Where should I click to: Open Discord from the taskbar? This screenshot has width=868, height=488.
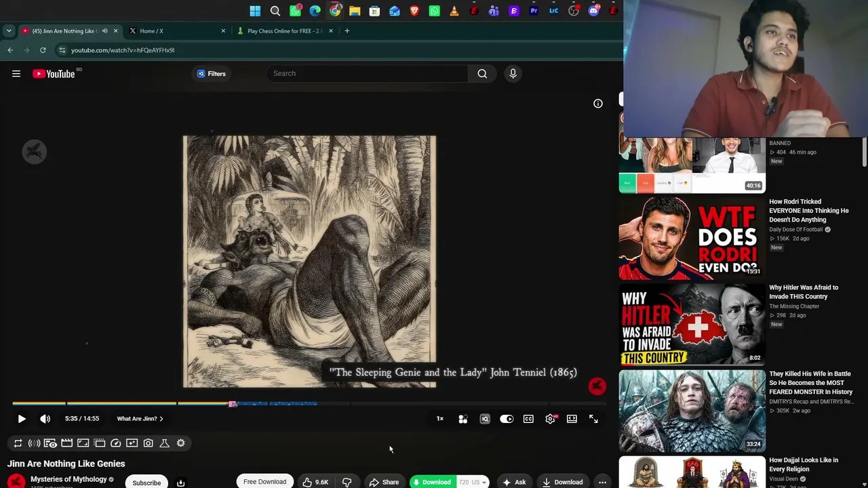click(x=594, y=11)
